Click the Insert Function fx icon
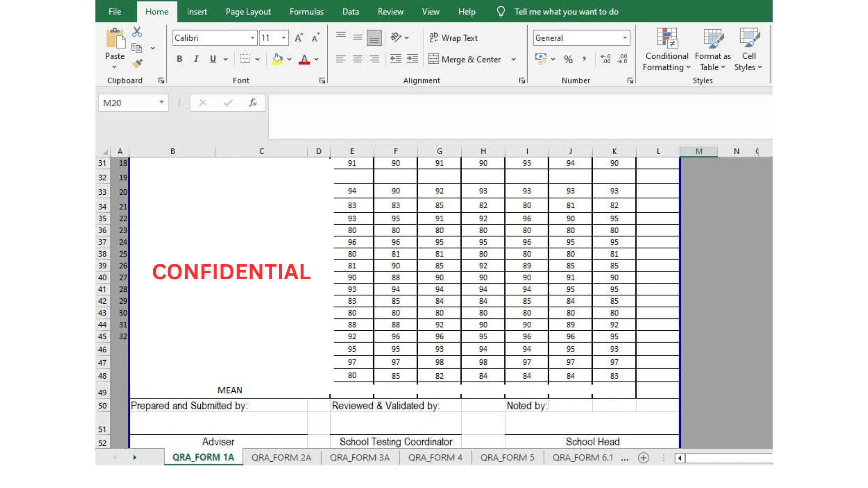The height and width of the screenshot is (488, 868). [253, 103]
